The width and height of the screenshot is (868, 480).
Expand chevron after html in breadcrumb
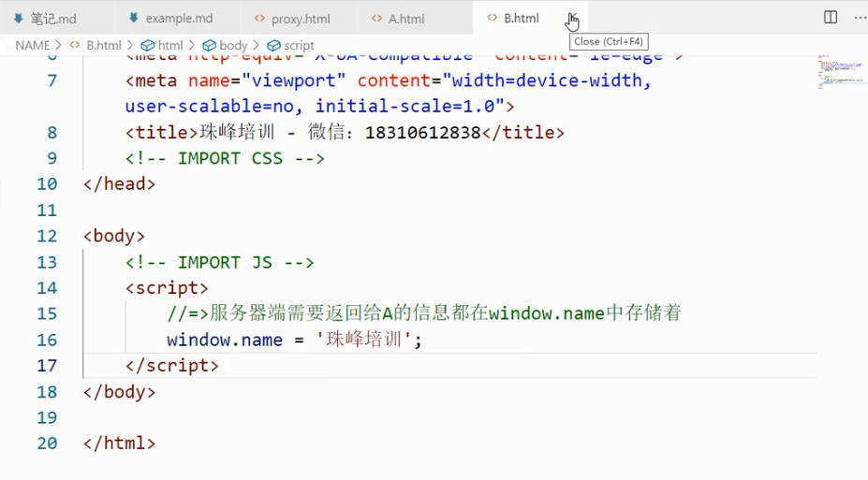[x=192, y=45]
